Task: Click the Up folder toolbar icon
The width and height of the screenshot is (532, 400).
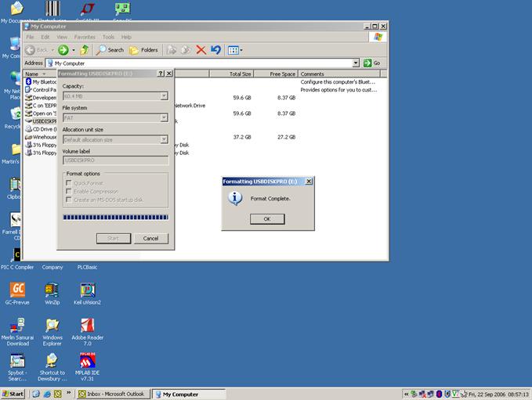Action: 84,50
